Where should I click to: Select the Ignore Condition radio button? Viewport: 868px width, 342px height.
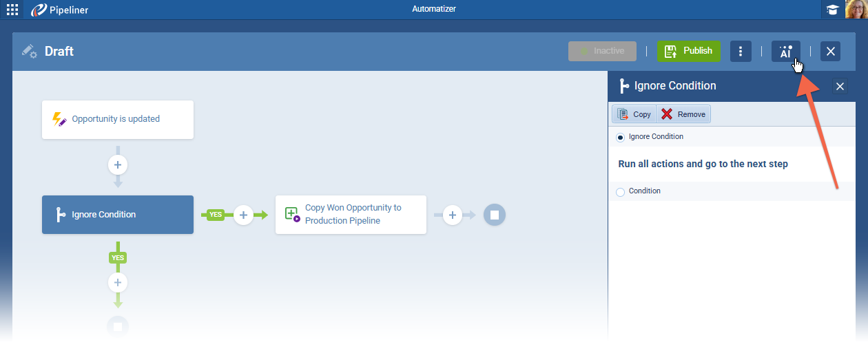[621, 137]
